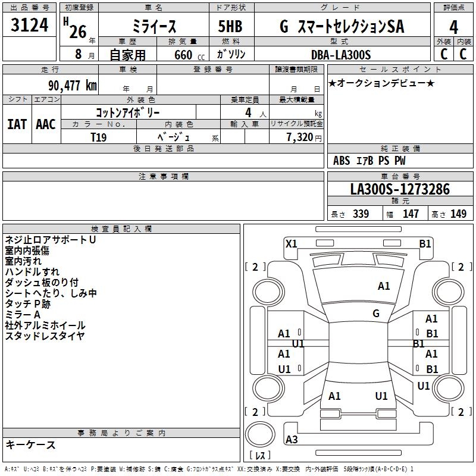Screen dimensions: 476x476
Task: Click 車台番号 header
Action: [x=400, y=176]
